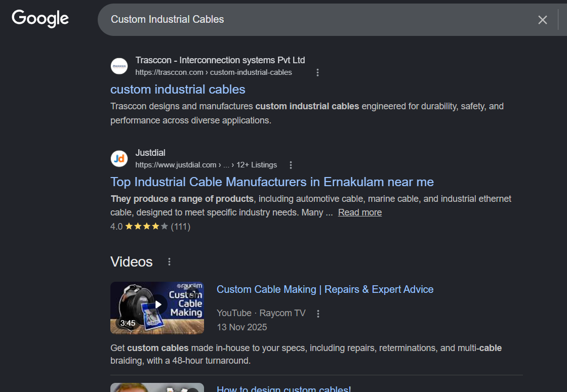Click the (111) review count
Image resolution: width=567 pixels, height=392 pixels.
180,227
